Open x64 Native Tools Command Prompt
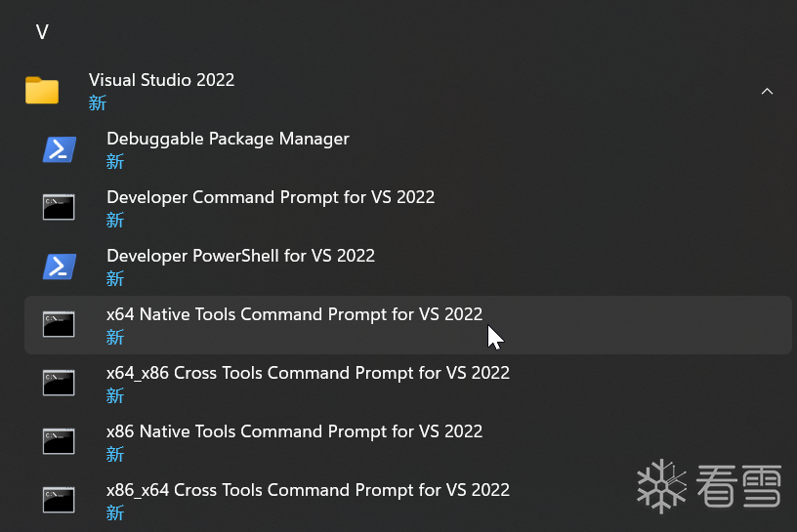This screenshot has height=532, width=797. [x=294, y=314]
